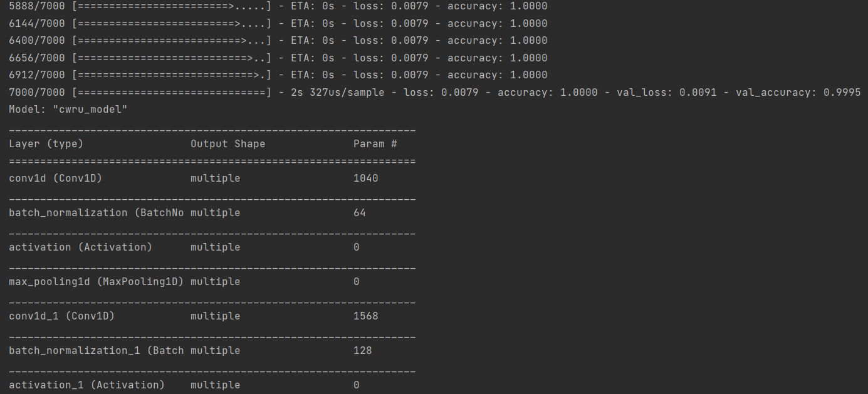Click the param value 1040

[x=365, y=178]
